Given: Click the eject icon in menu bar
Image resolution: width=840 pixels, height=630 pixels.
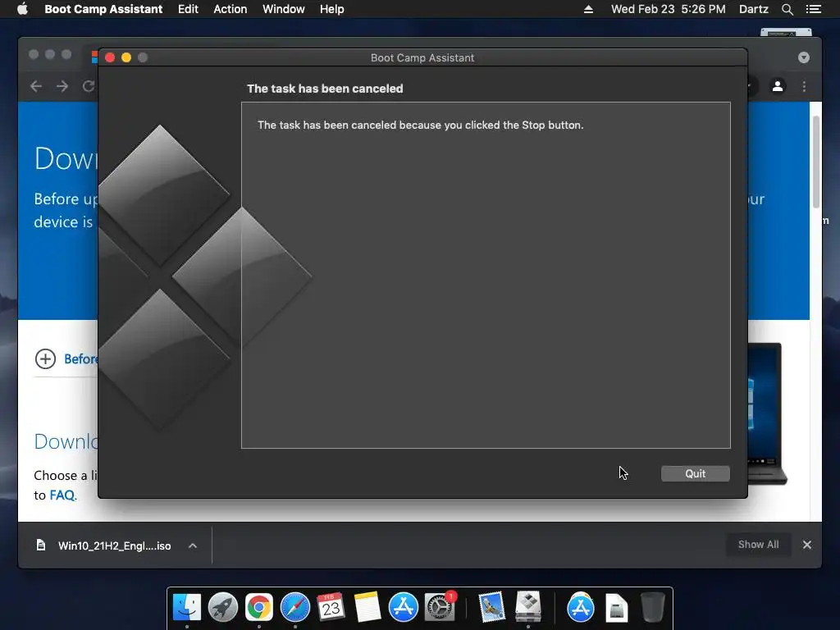Looking at the screenshot, I should point(588,9).
